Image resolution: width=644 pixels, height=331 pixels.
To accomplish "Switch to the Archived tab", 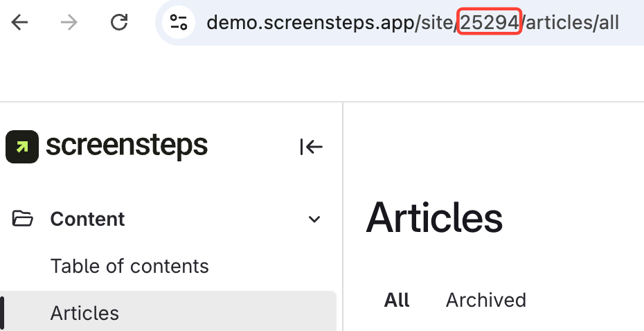I will pyautogui.click(x=485, y=300).
